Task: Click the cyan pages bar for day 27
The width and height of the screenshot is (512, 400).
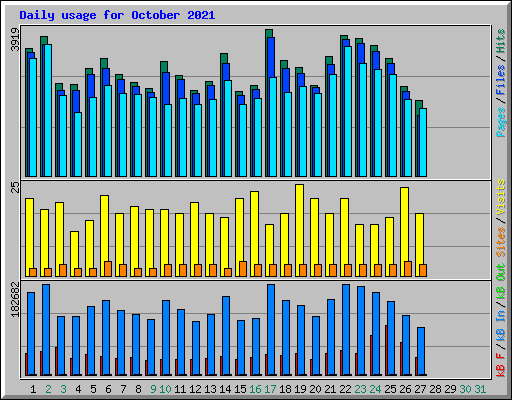Action: point(423,142)
